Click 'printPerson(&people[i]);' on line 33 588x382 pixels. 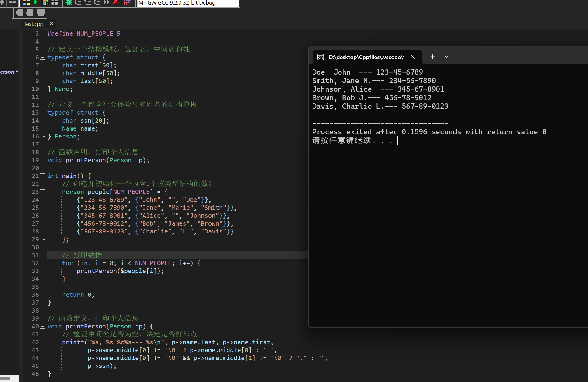pyautogui.click(x=120, y=271)
